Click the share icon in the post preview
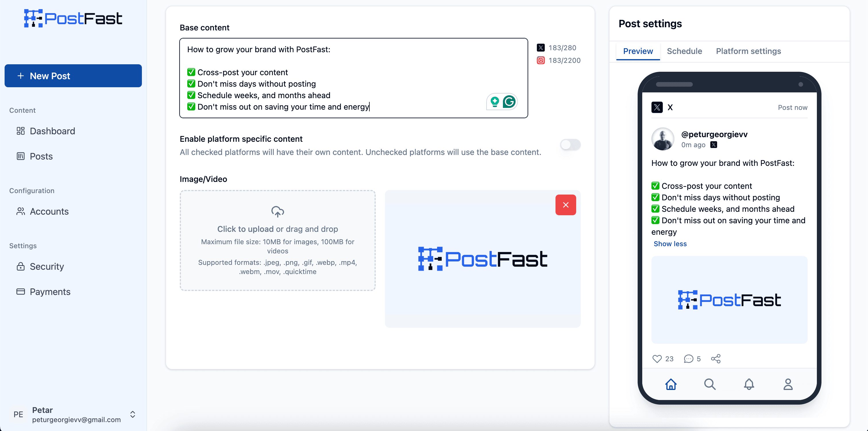This screenshot has width=868, height=431. pyautogui.click(x=716, y=358)
